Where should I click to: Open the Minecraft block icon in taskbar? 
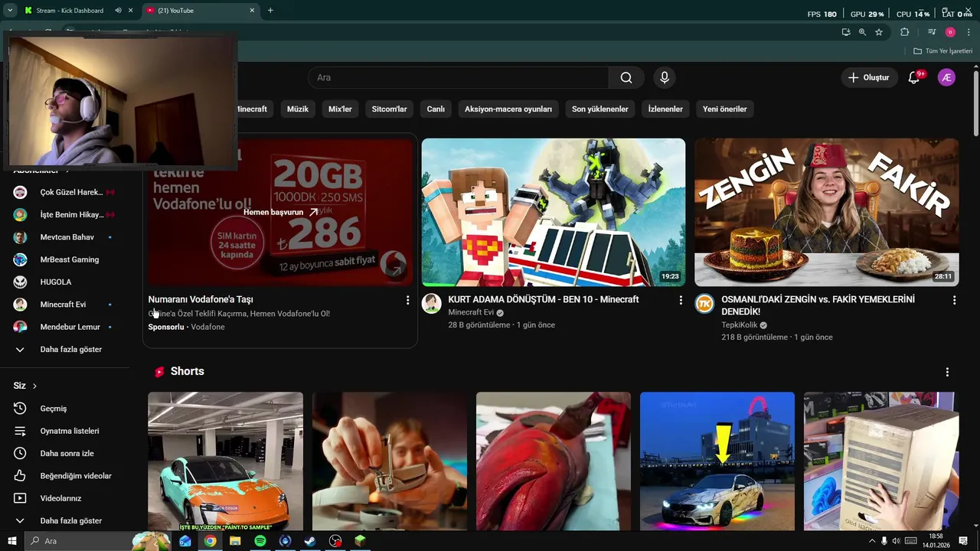(360, 541)
